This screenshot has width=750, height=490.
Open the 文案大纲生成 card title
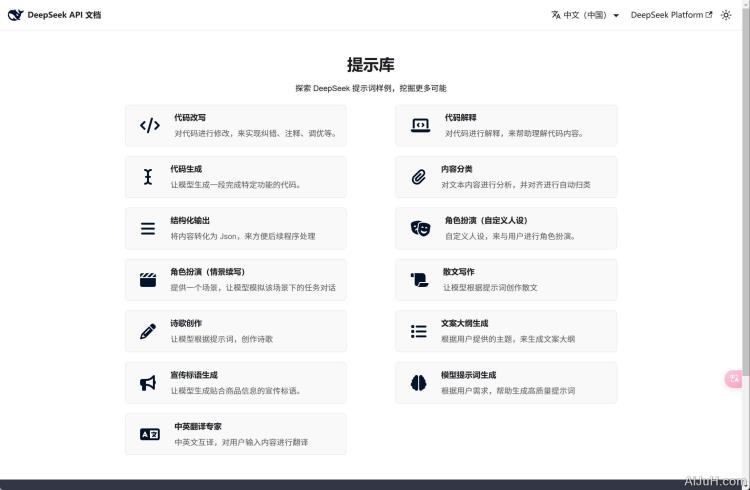464,323
